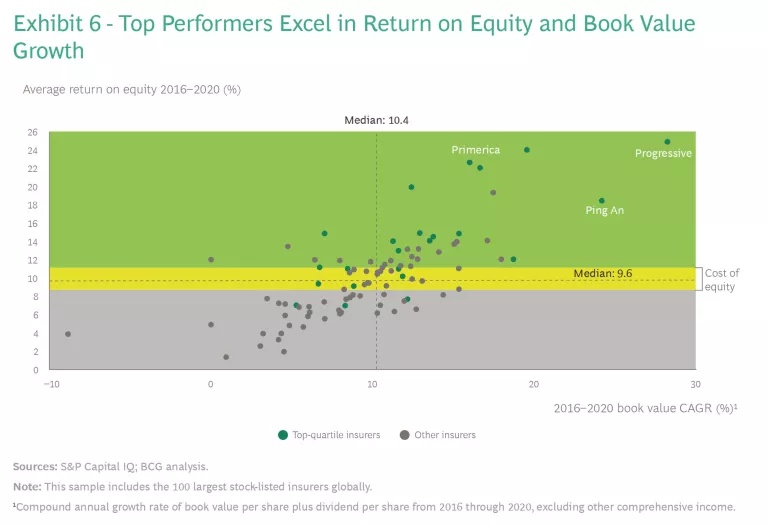Select the Ping An label
Image resolution: width=768 pixels, height=526 pixels.
(x=604, y=211)
